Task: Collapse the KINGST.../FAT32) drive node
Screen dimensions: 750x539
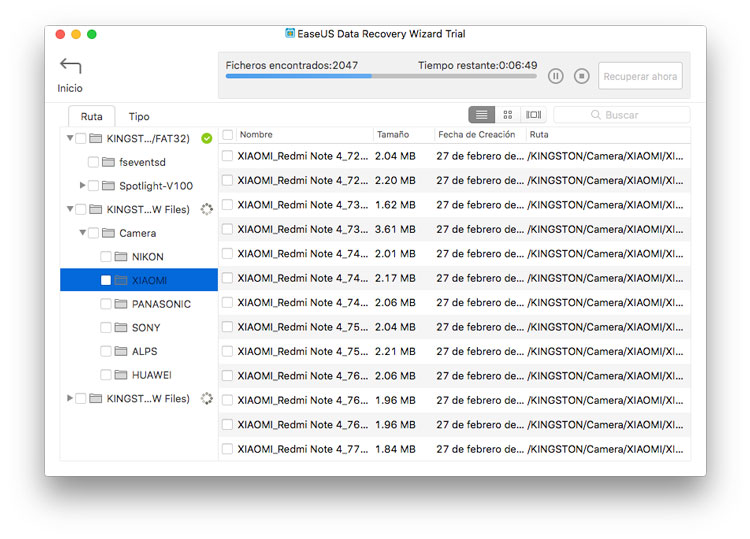Action: tap(70, 138)
